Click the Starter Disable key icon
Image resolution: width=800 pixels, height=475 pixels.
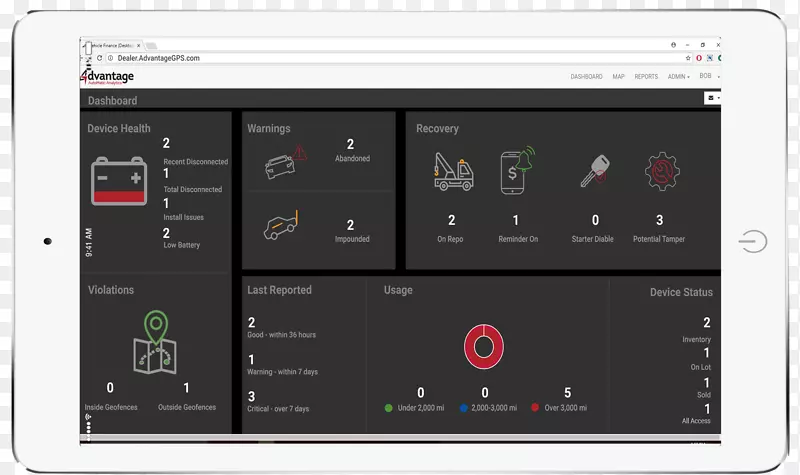pyautogui.click(x=595, y=172)
